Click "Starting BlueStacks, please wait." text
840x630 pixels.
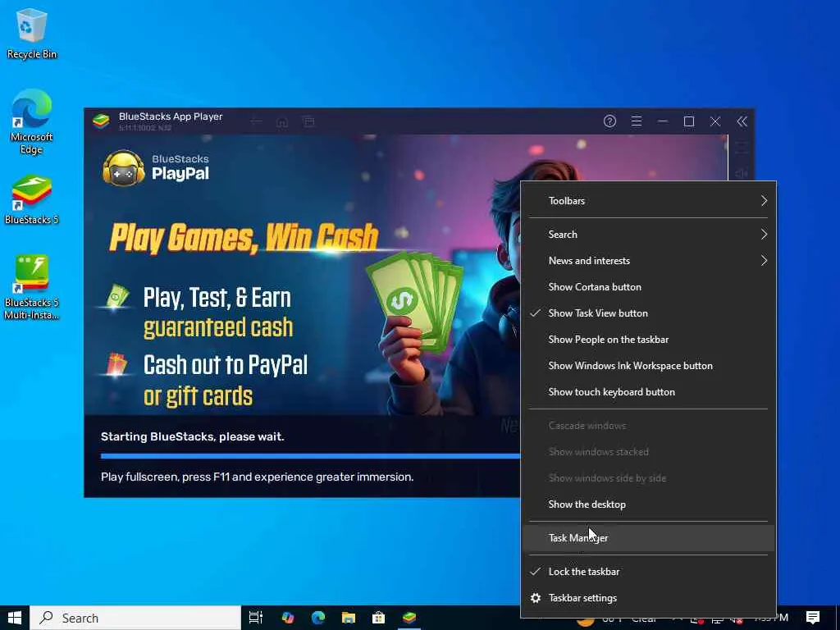[192, 436]
